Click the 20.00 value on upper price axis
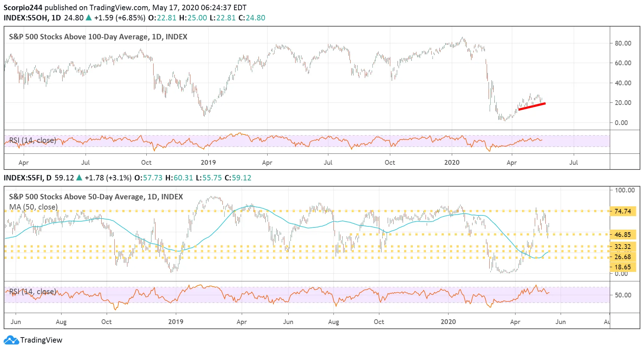The image size is (644, 351). click(x=623, y=103)
